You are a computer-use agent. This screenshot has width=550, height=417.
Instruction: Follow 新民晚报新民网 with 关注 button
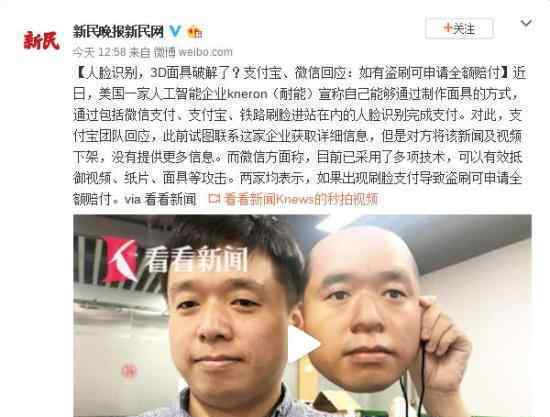(x=459, y=28)
